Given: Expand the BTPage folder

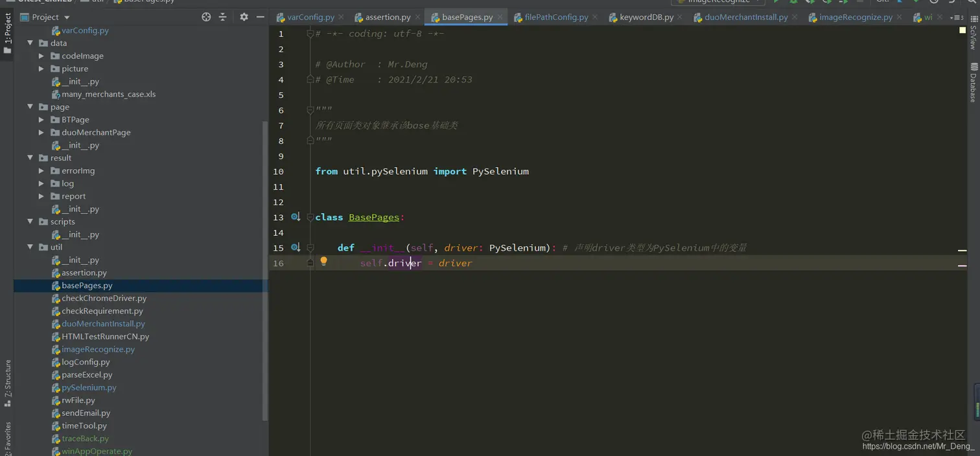Looking at the screenshot, I should click(x=41, y=120).
